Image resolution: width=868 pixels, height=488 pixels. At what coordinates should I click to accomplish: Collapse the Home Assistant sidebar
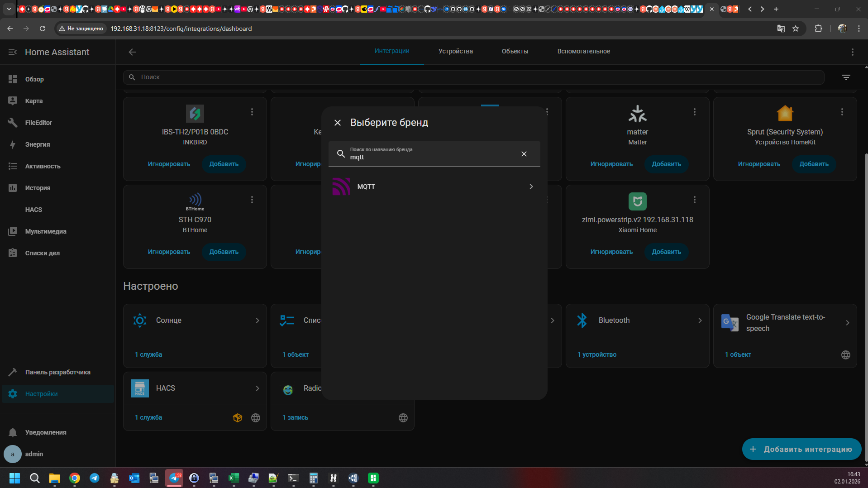(12, 52)
